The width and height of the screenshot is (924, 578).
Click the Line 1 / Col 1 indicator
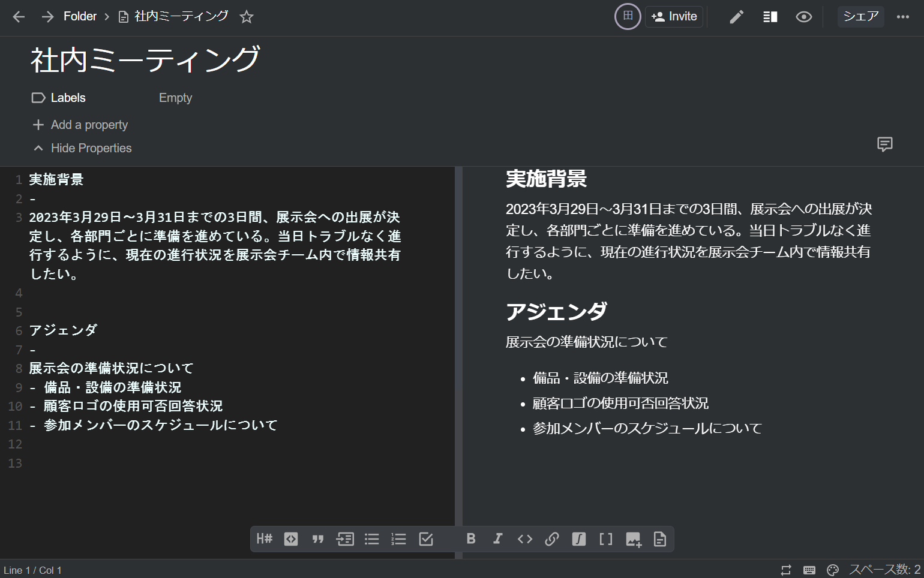pos(32,570)
